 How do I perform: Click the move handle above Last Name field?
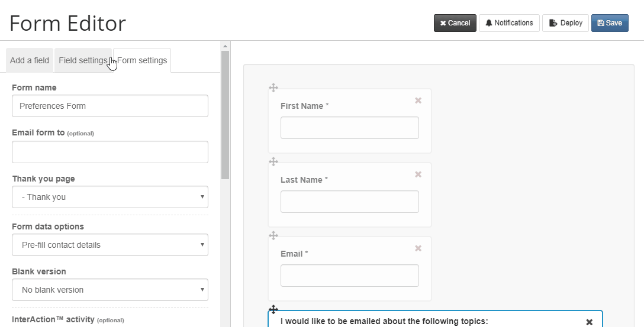coord(273,161)
